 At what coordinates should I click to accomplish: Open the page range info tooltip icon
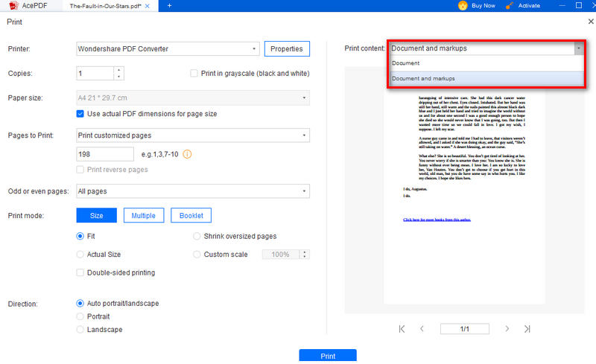click(188, 154)
